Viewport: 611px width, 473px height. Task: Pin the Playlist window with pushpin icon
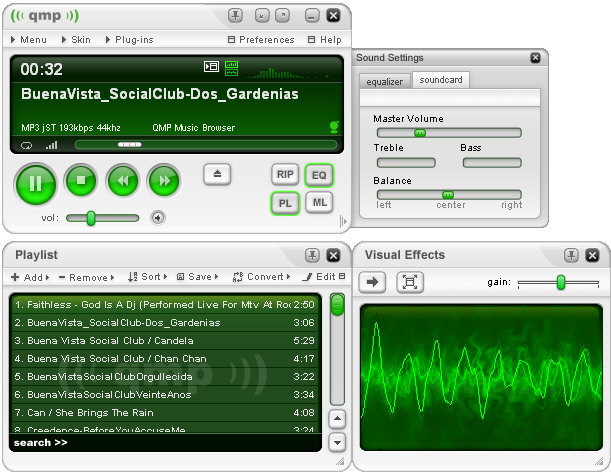pos(313,255)
